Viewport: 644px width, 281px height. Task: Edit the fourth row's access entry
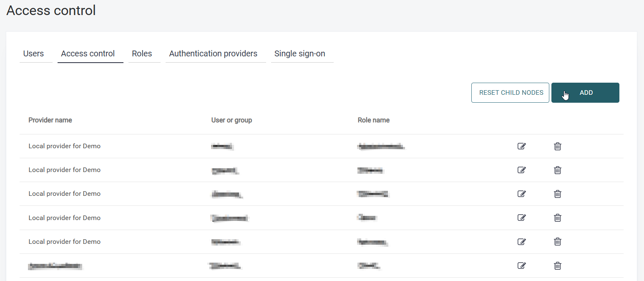[x=521, y=218]
